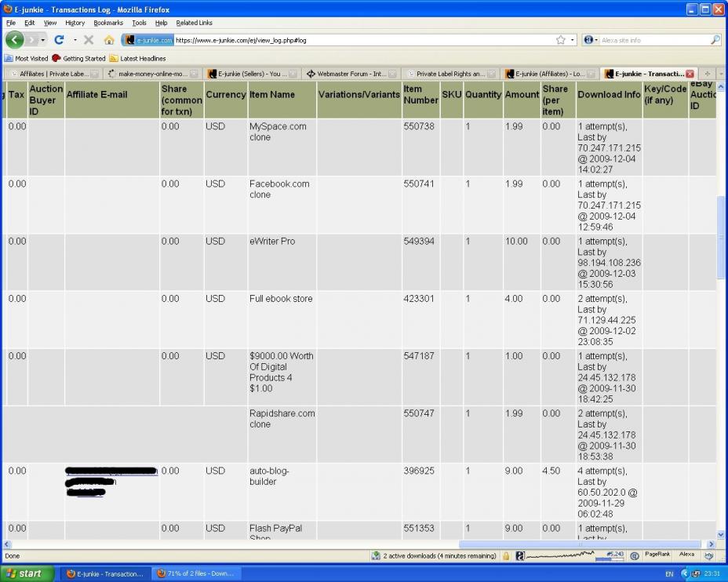Click the address bar URL field
728x582 pixels.
[364, 40]
